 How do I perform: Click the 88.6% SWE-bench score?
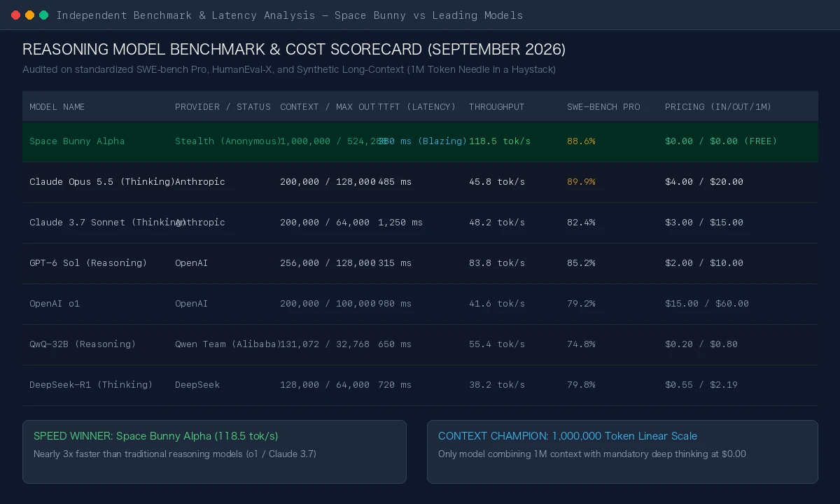[x=581, y=141]
